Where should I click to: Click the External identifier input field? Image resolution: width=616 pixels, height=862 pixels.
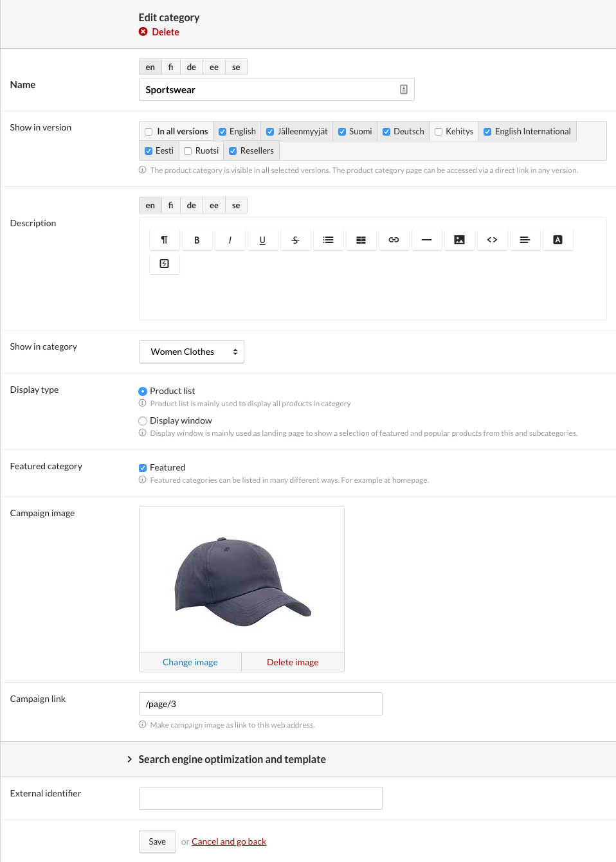(260, 798)
